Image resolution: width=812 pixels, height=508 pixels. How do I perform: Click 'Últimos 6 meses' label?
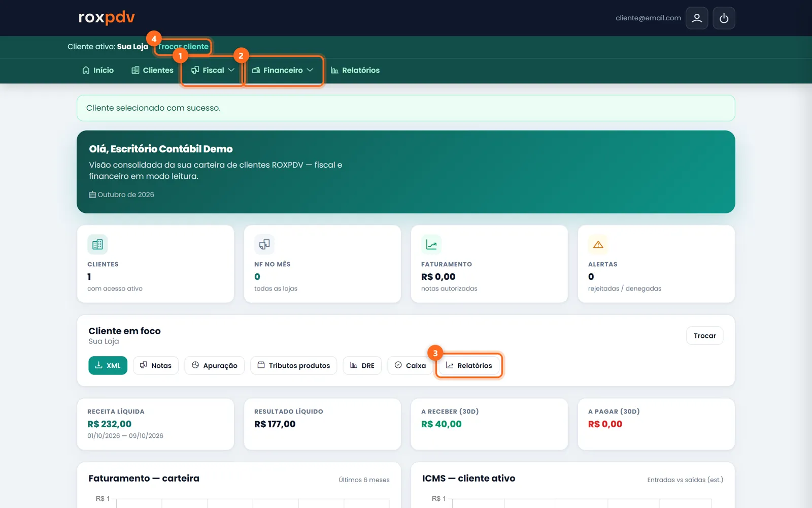coord(364,480)
